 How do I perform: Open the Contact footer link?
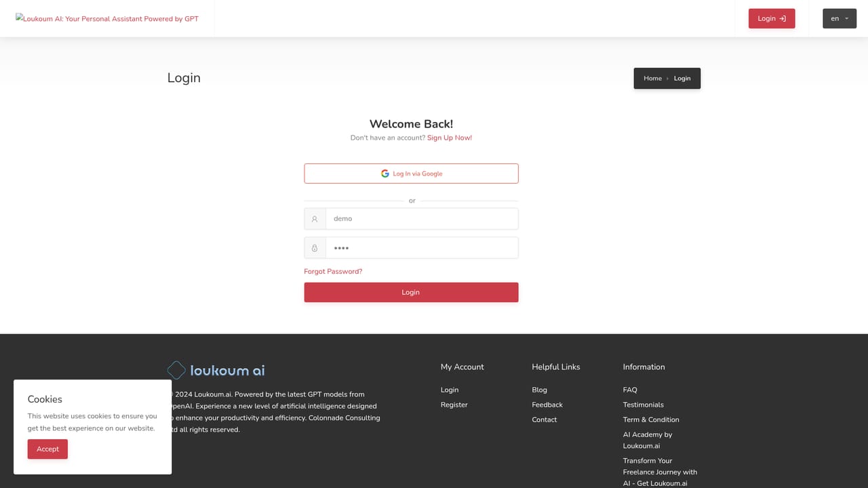(545, 420)
